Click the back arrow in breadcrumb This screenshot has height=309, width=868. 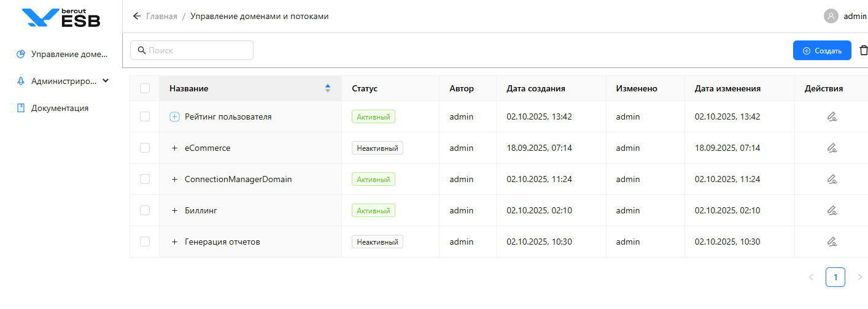click(x=136, y=16)
